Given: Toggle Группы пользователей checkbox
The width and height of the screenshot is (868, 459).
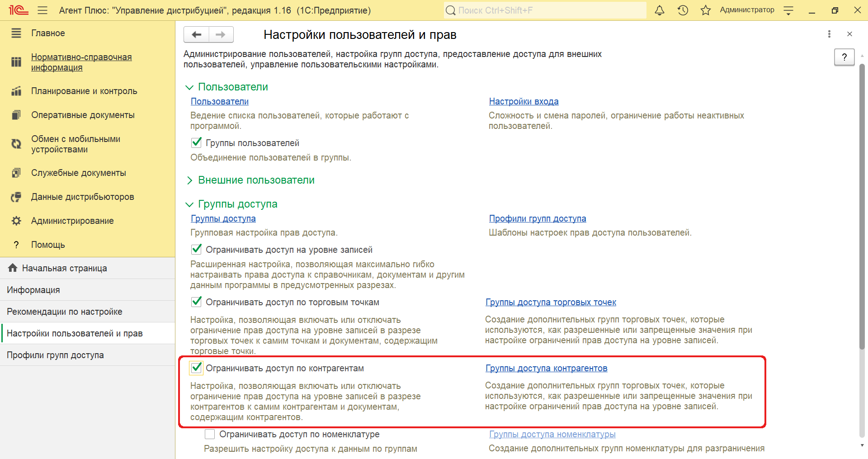Looking at the screenshot, I should [197, 142].
